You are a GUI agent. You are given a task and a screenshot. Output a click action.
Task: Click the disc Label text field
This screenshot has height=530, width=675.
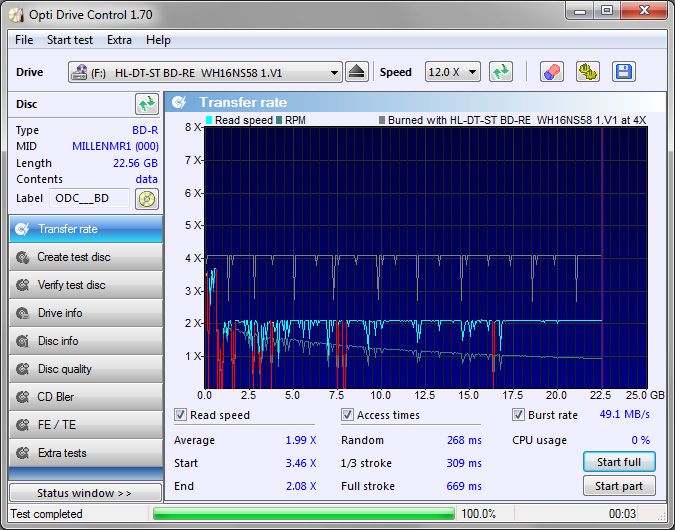point(89,198)
